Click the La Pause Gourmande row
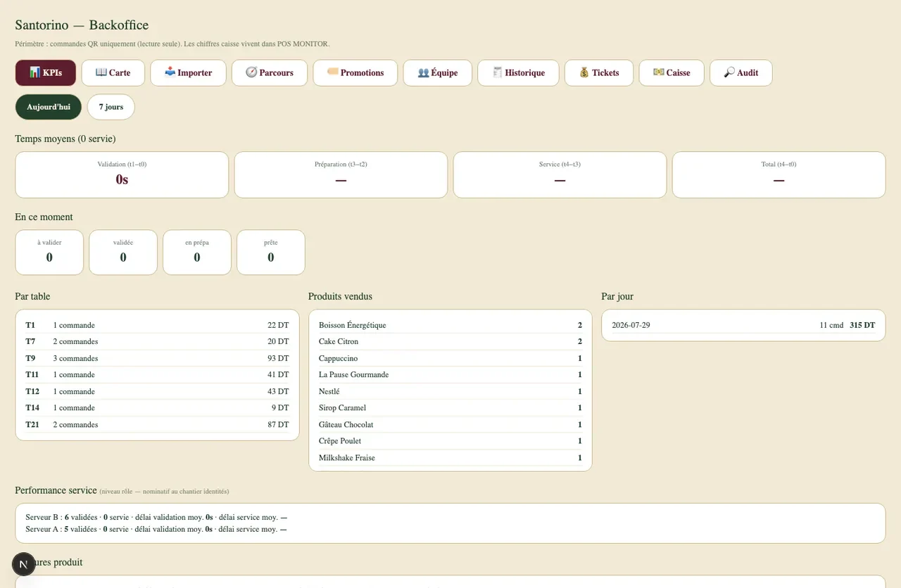The image size is (901, 588). pyautogui.click(x=450, y=374)
